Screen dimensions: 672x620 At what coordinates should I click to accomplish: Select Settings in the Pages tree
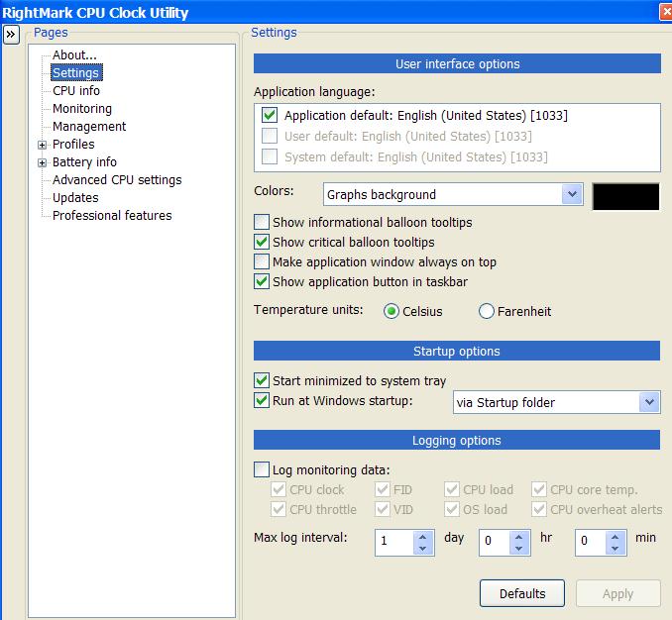pyautogui.click(x=76, y=72)
